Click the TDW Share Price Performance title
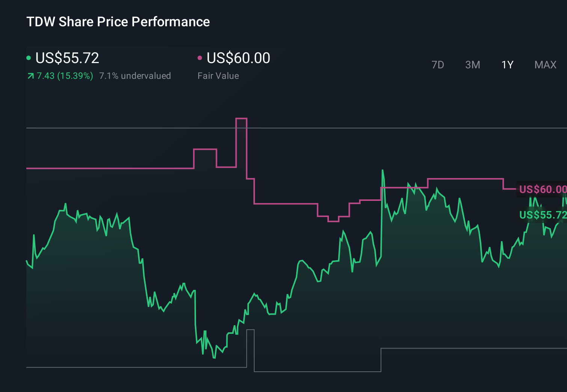This screenshot has width=567, height=392. [118, 22]
